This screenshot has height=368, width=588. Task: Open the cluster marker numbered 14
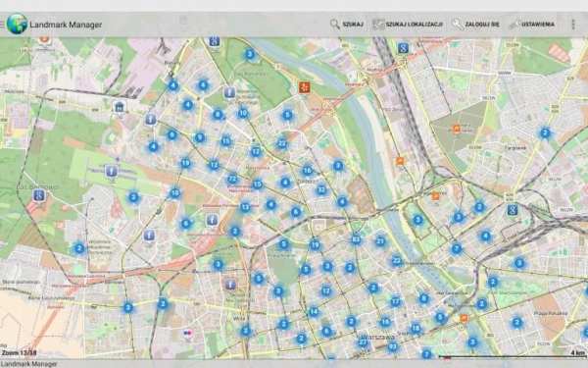[314, 312]
